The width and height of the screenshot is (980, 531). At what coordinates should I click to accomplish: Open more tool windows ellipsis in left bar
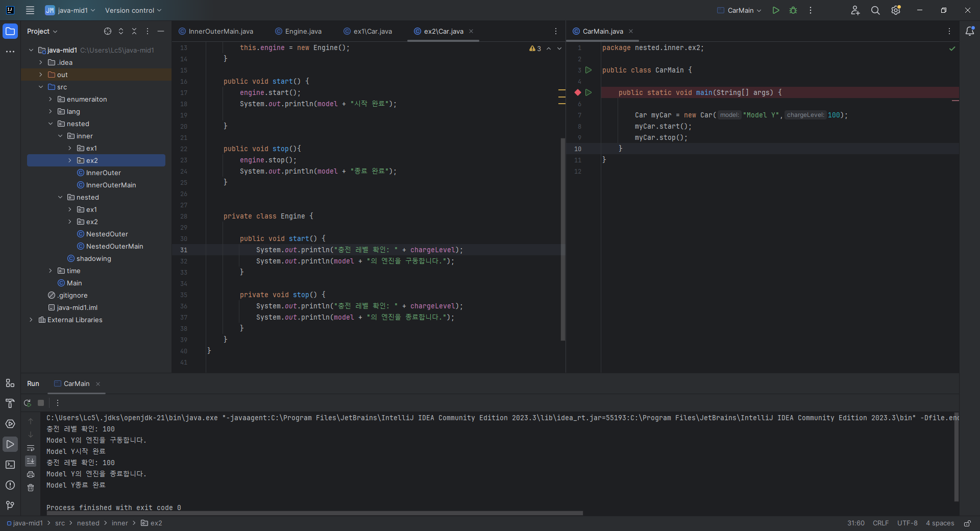(x=10, y=52)
